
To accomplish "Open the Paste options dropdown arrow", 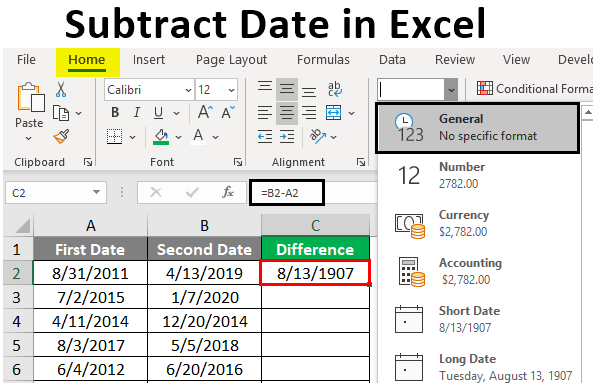I will tap(28, 138).
